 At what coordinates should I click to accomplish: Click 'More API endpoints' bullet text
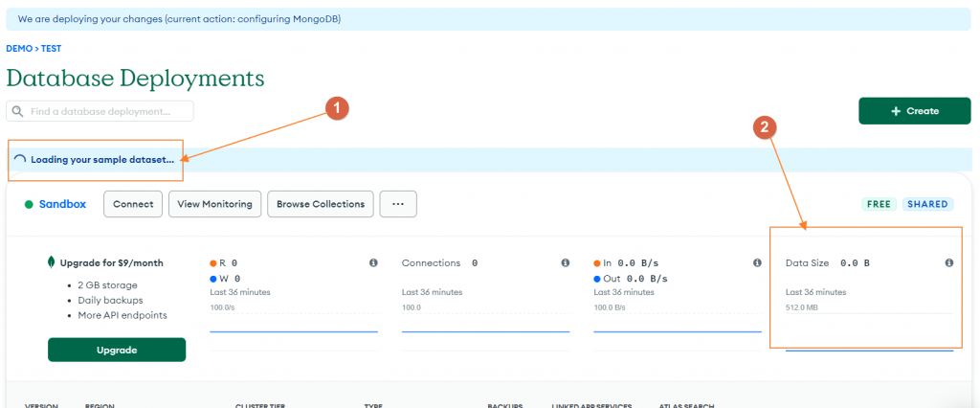coord(122,315)
